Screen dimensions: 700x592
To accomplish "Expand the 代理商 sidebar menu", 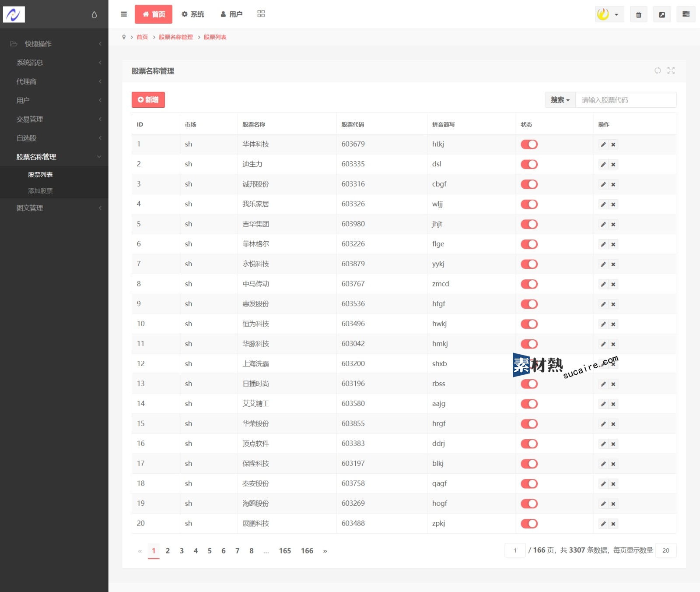I will 54,81.
